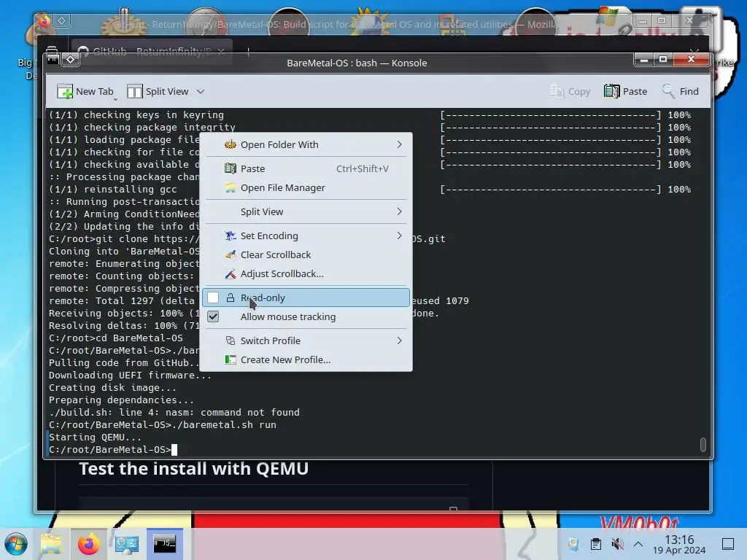This screenshot has width=747, height=560.
Task: Click 'Test the install with QEMU' heading in Firefox
Action: pyautogui.click(x=194, y=469)
